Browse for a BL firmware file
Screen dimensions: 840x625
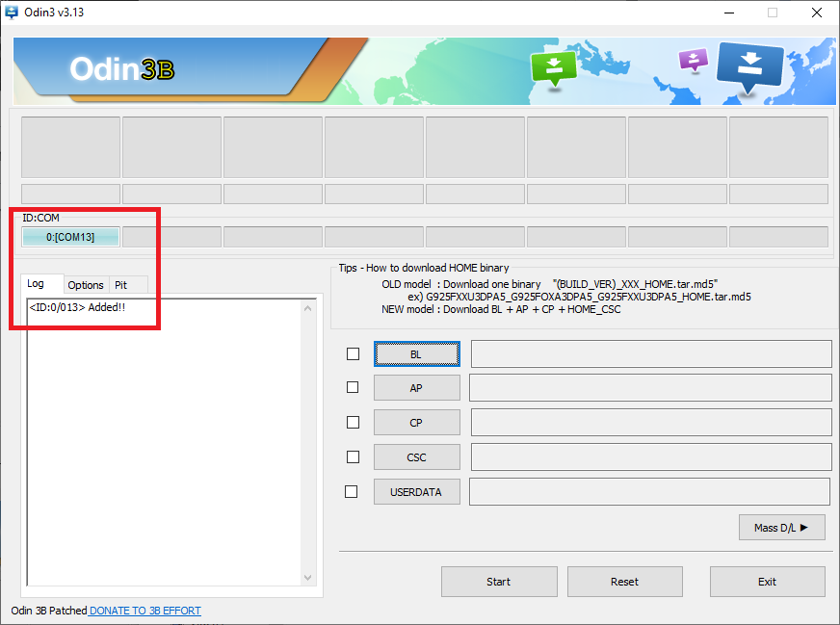(417, 354)
